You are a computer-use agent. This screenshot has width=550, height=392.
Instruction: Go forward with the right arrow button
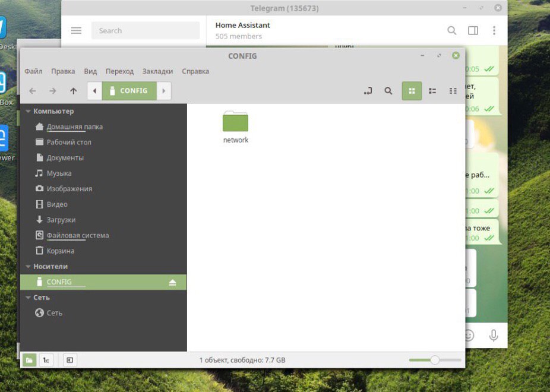(53, 91)
